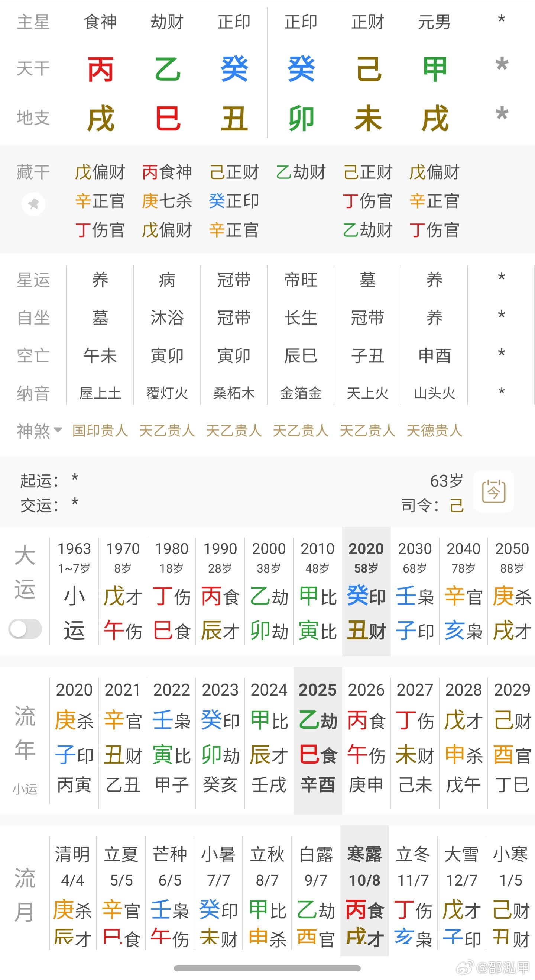The image size is (535, 980).
Task: Select the 1970 戊午 decade column
Action: pyautogui.click(x=123, y=591)
